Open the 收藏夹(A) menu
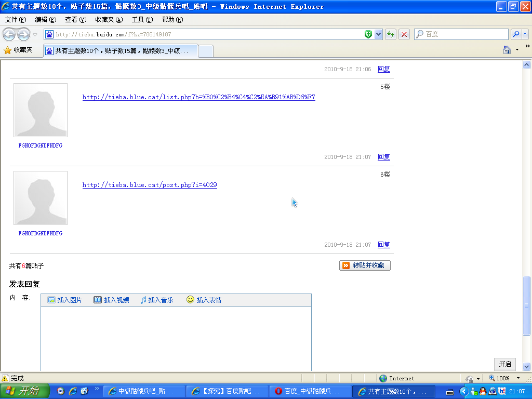This screenshot has height=399, width=532. [x=109, y=20]
